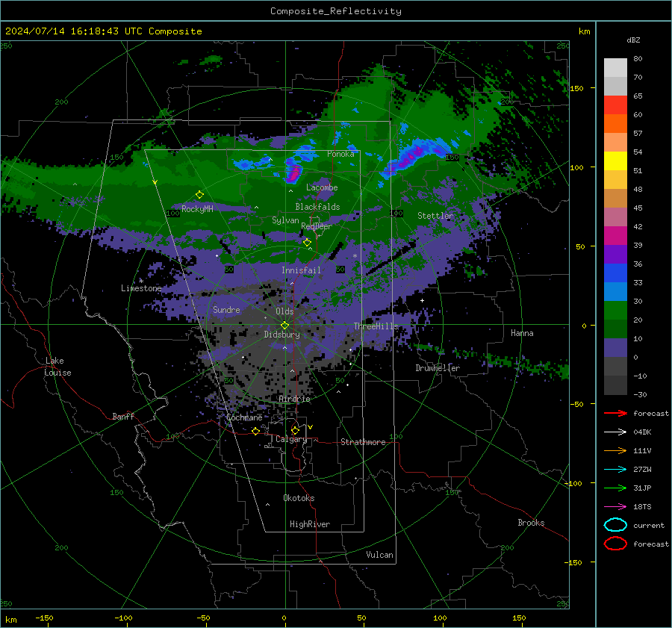Click the HighRiver city label

[310, 524]
